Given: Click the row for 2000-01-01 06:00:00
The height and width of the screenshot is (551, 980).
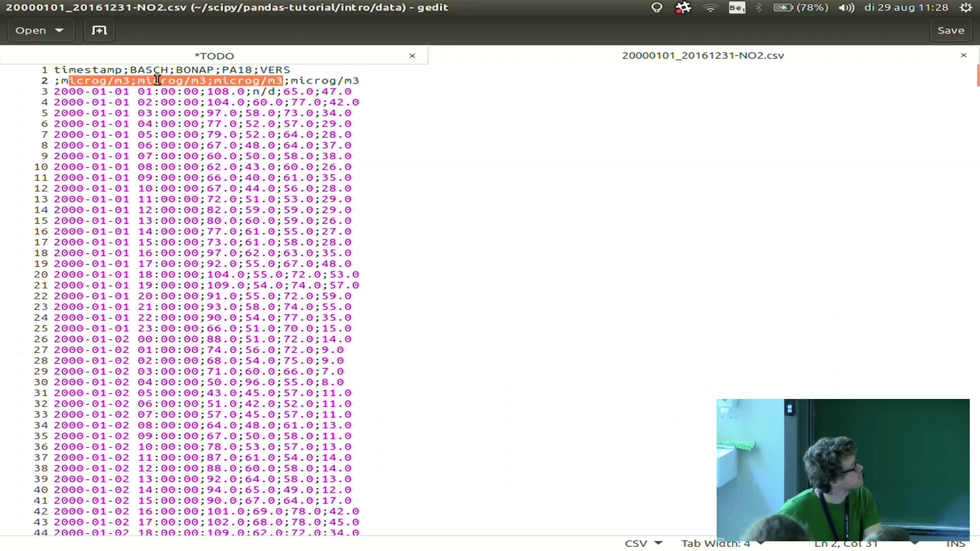Looking at the screenshot, I should point(203,145).
